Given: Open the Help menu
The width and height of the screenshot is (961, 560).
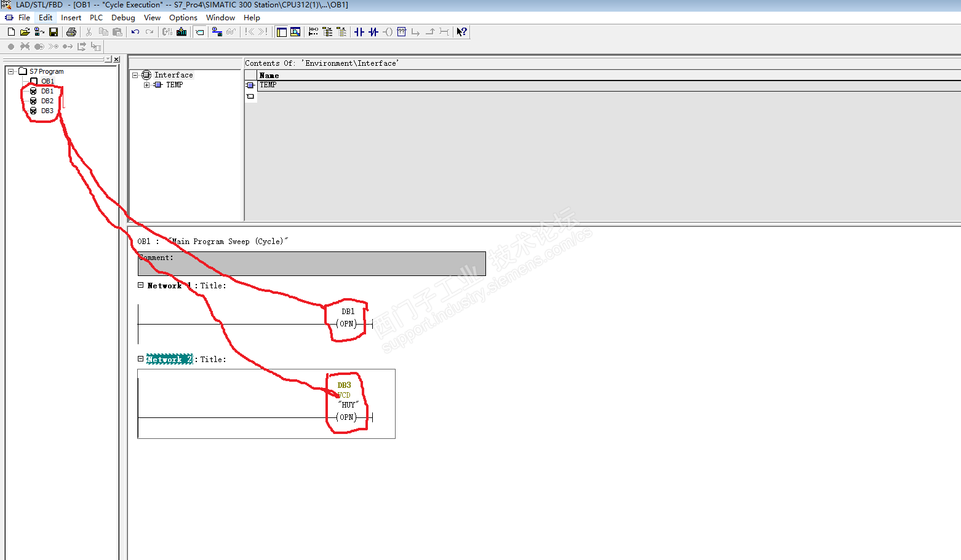Looking at the screenshot, I should [x=252, y=18].
